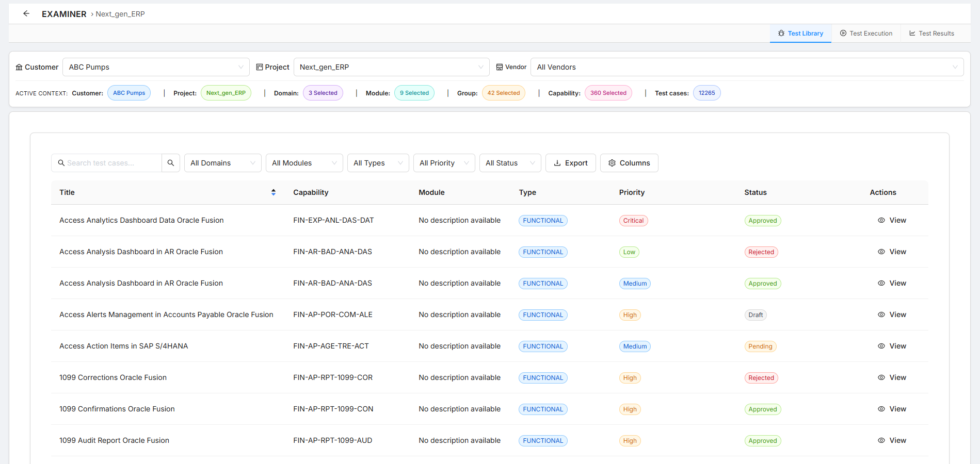Expand the All Status dropdown
Viewport: 980px width, 464px height.
coord(510,163)
